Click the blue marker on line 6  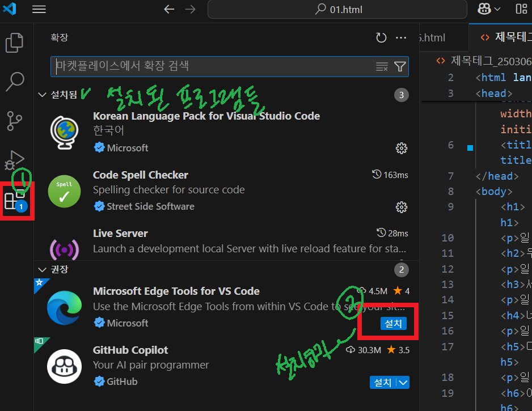pos(470,148)
